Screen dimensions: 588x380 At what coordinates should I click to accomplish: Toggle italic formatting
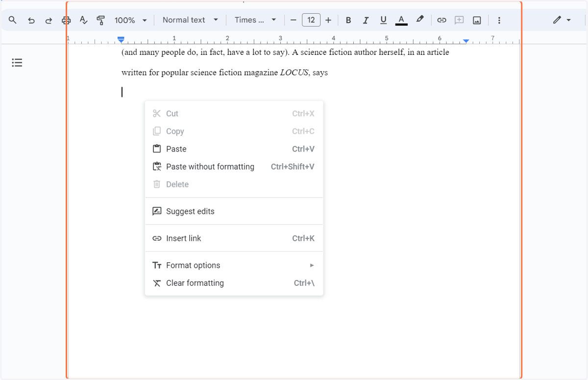pos(366,20)
